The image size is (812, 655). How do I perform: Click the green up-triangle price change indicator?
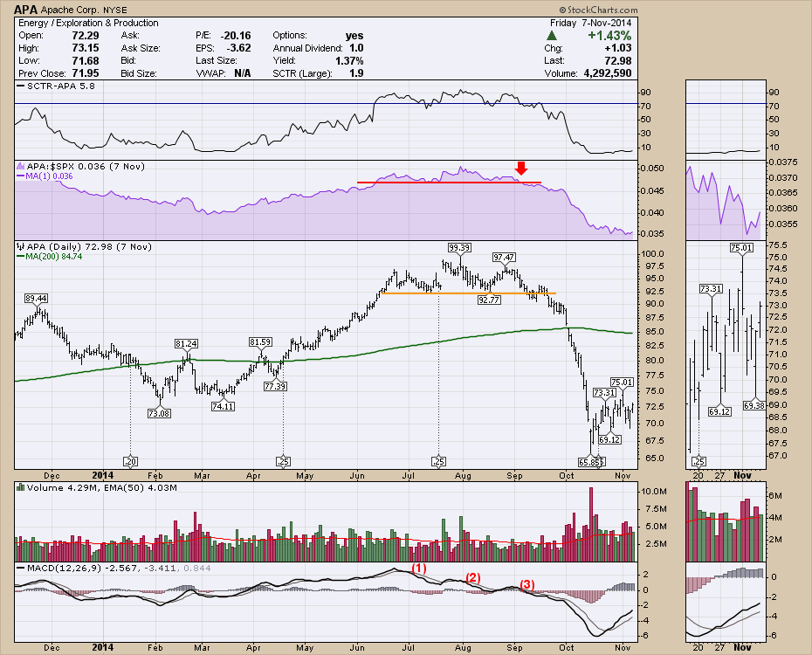pyautogui.click(x=552, y=36)
